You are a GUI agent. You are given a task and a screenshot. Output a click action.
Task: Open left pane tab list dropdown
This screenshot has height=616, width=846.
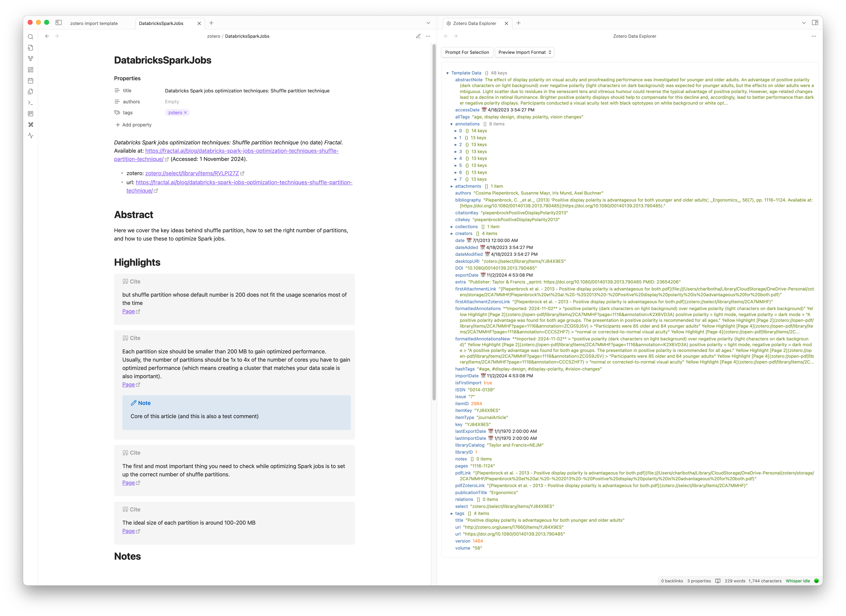point(428,23)
